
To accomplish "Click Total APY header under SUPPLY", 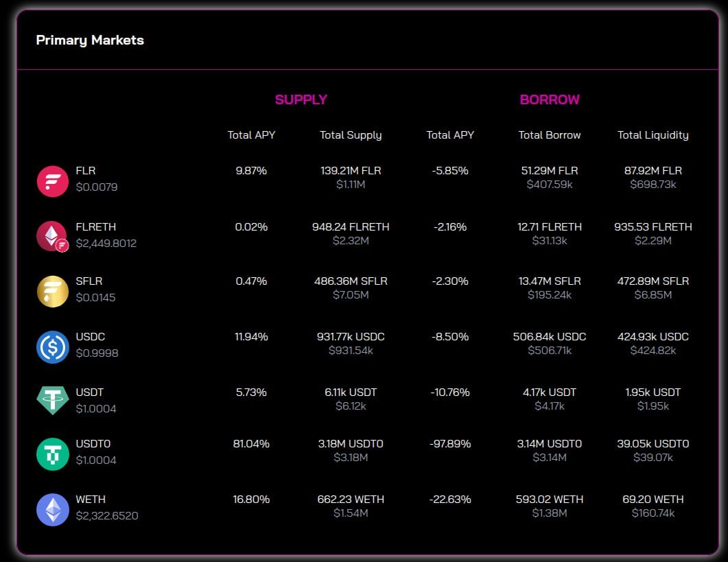I will click(x=251, y=135).
